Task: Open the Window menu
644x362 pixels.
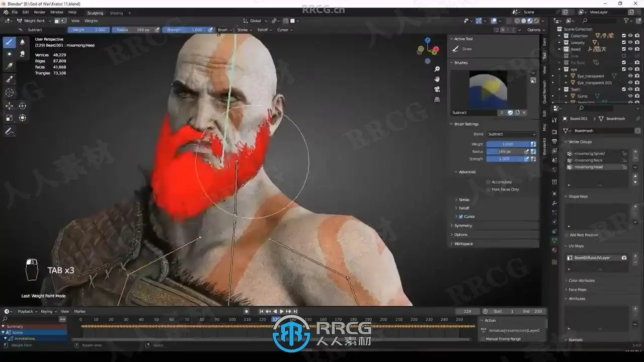Action: (57, 12)
